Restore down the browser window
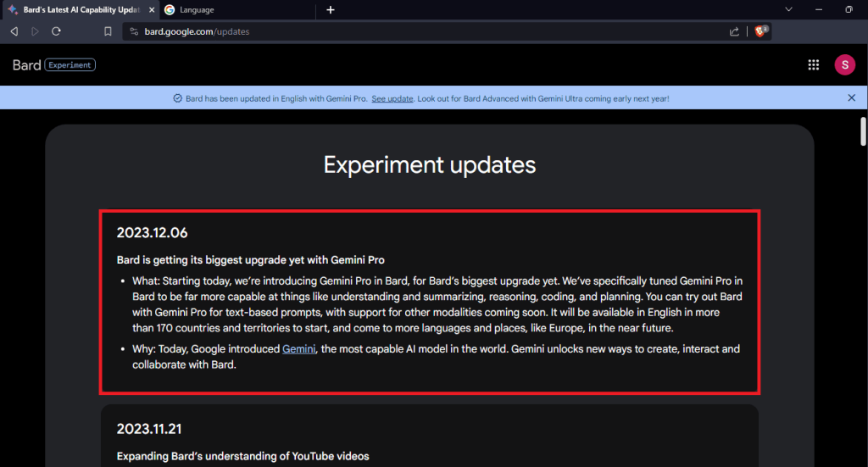The width and height of the screenshot is (868, 467). [849, 9]
